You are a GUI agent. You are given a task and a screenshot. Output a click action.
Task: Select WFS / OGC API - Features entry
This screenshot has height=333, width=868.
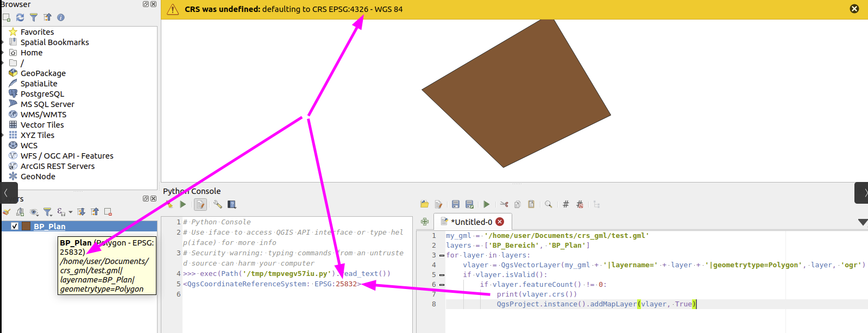coord(67,156)
